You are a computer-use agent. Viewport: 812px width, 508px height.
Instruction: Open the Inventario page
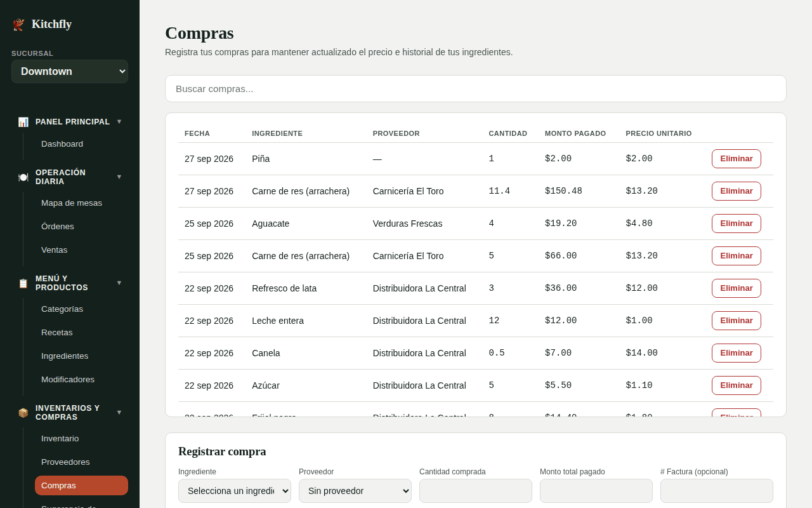click(81, 439)
